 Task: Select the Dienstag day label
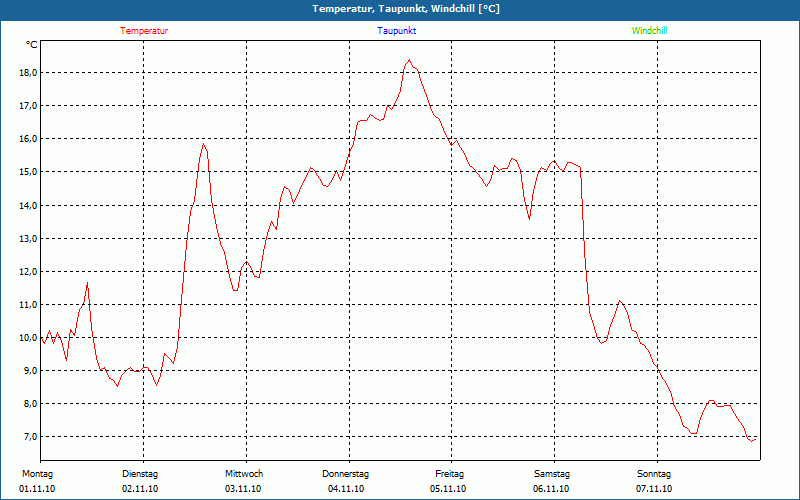140,474
